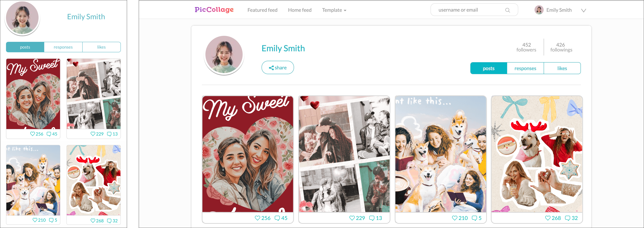Expand the account menu chevron beside Emily Smith
644x228 pixels.
click(x=583, y=10)
